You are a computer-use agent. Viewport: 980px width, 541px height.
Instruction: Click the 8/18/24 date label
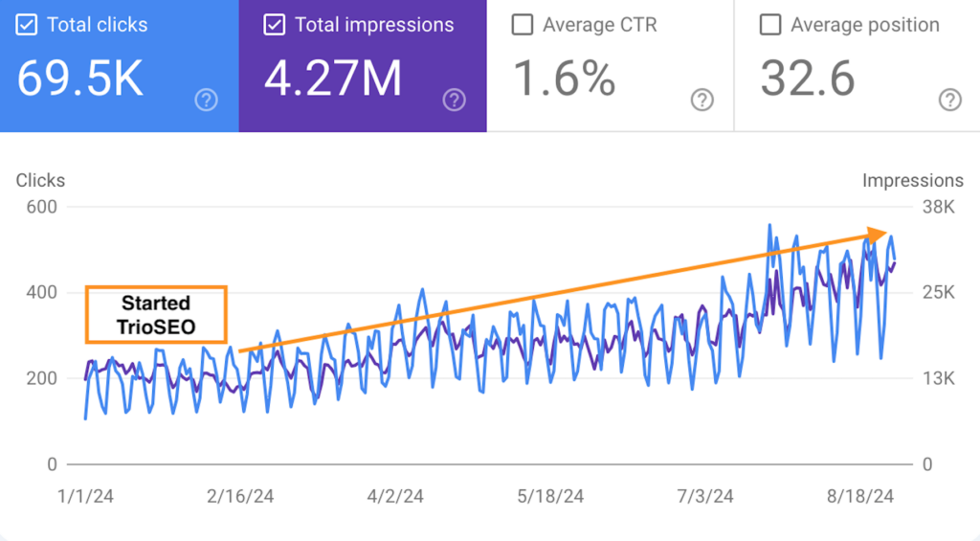click(858, 496)
